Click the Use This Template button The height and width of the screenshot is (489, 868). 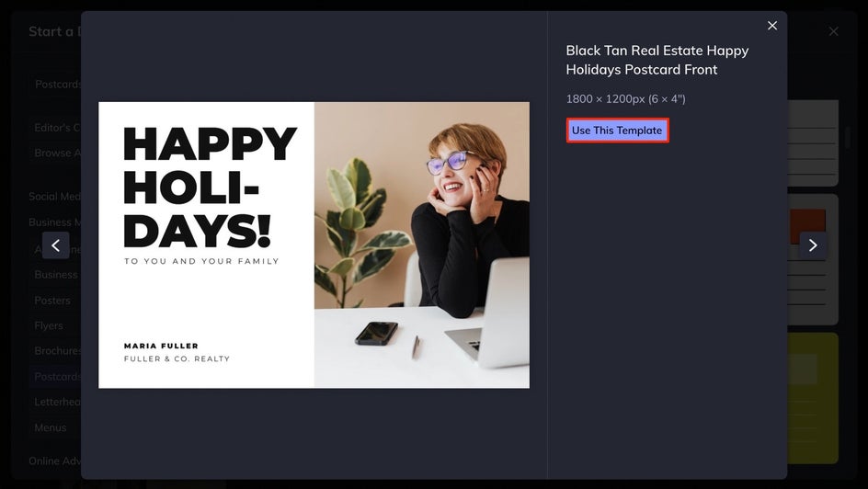pos(617,131)
